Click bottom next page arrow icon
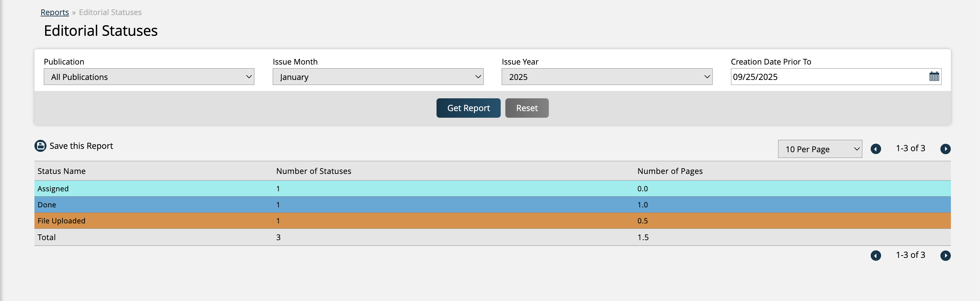 [x=945, y=255]
